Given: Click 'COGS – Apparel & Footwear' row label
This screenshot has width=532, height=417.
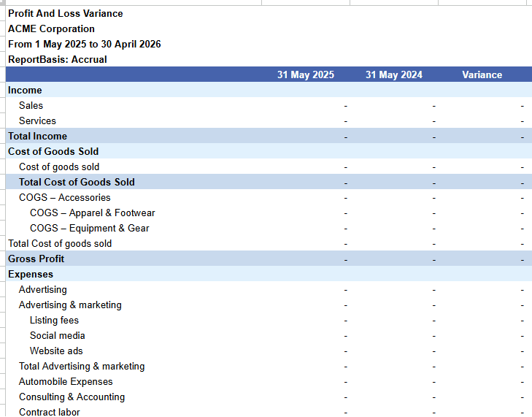Looking at the screenshot, I should 92,213.
